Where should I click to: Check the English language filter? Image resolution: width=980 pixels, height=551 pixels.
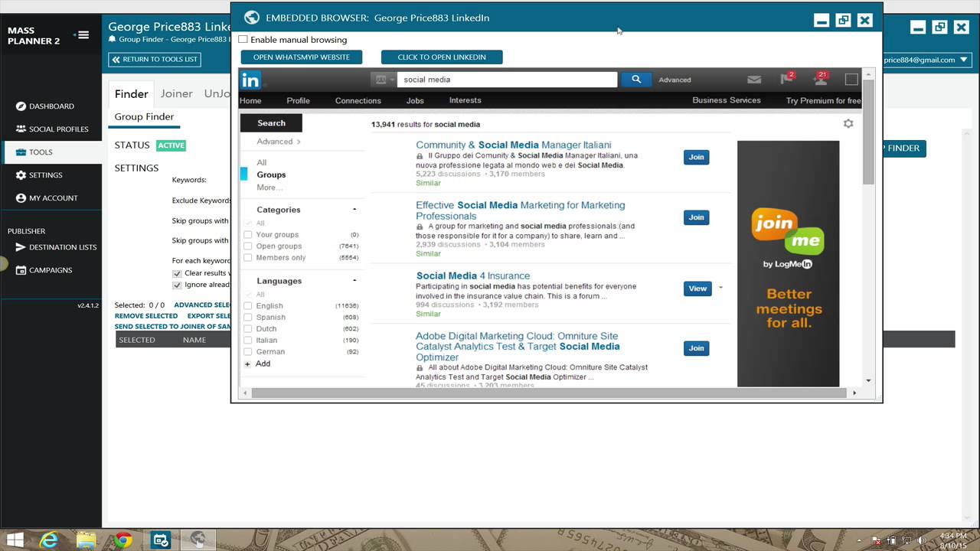[x=248, y=306]
